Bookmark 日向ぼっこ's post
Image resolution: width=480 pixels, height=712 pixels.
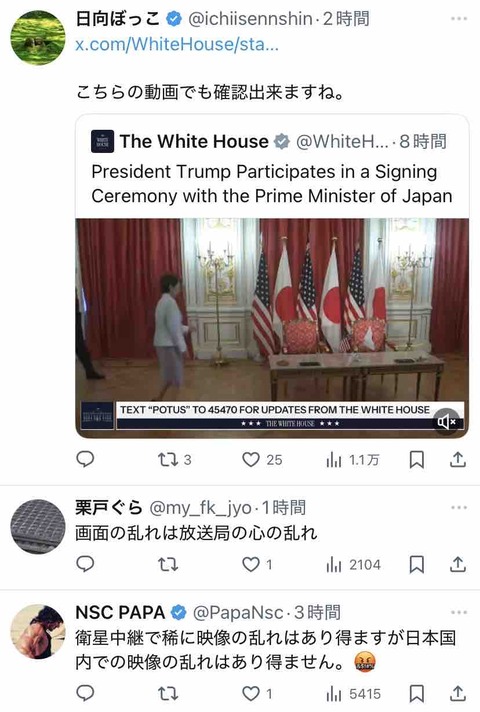[416, 460]
